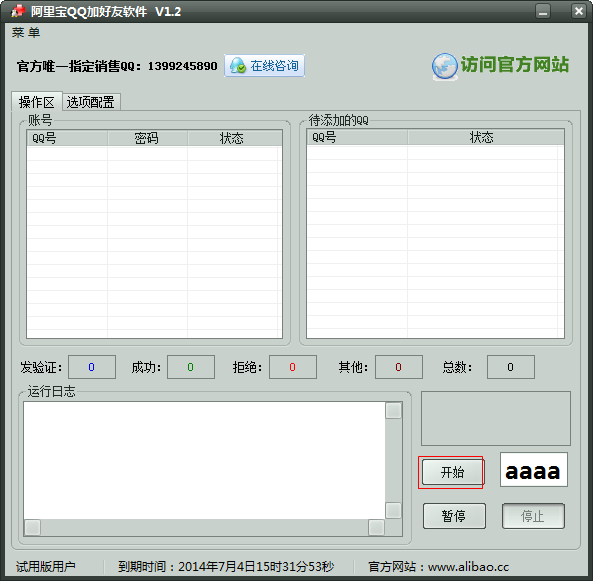Screen dimensions: 593x581
Task: Click the 暂停 button
Action: click(454, 516)
